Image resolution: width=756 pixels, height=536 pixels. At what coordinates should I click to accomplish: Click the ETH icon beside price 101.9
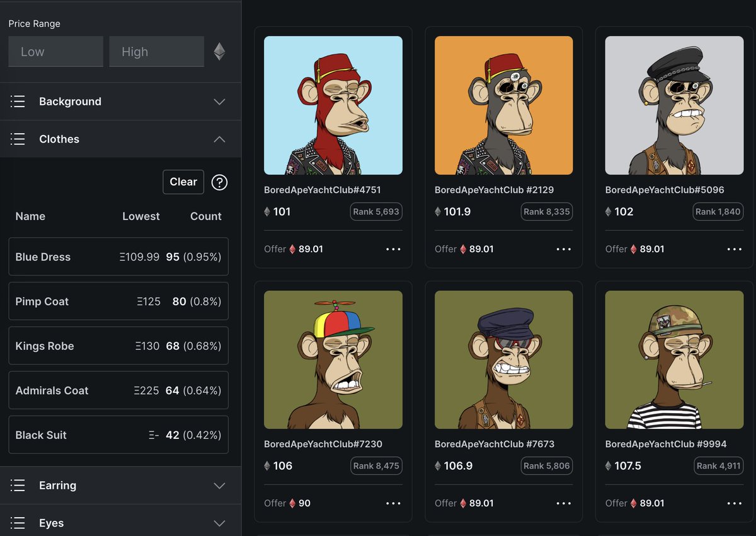pyautogui.click(x=438, y=212)
